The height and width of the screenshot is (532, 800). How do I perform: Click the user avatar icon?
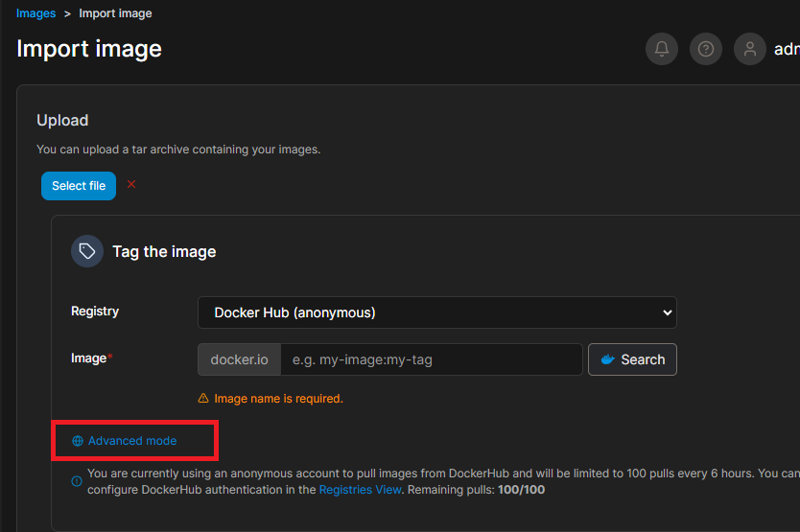(x=750, y=49)
